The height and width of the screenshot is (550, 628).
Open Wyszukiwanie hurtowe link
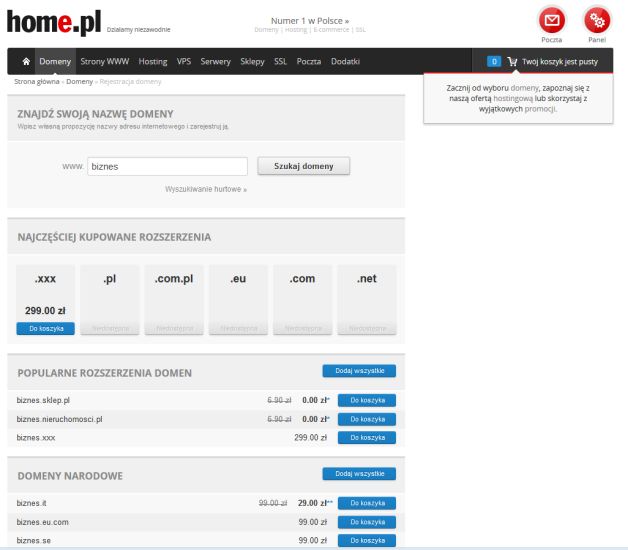coord(206,189)
